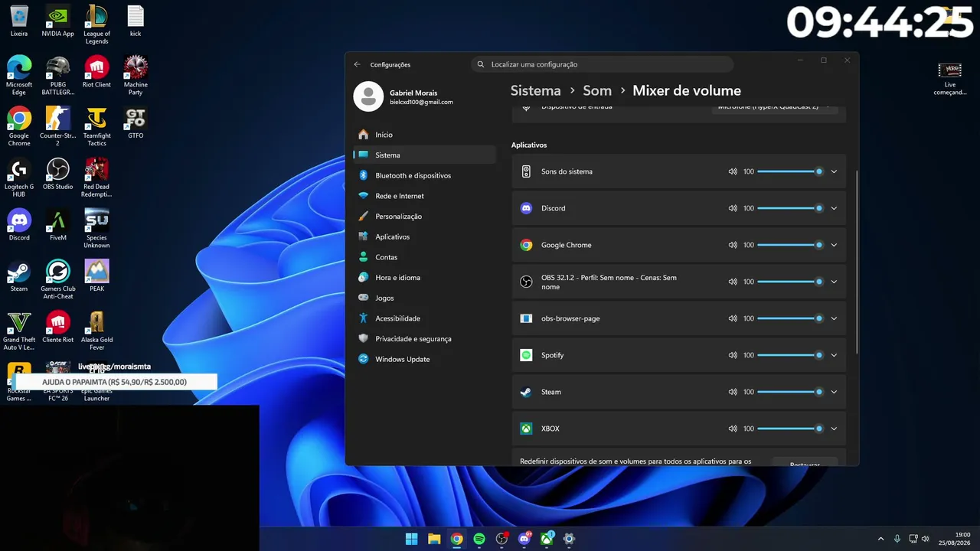Open Bluetooth e dispositivos settings
Viewport: 980px width, 551px height.
click(x=425, y=175)
